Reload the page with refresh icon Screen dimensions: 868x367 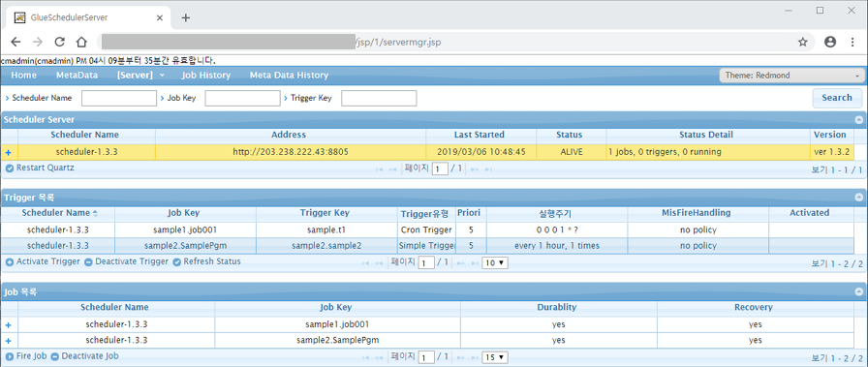pyautogui.click(x=59, y=42)
